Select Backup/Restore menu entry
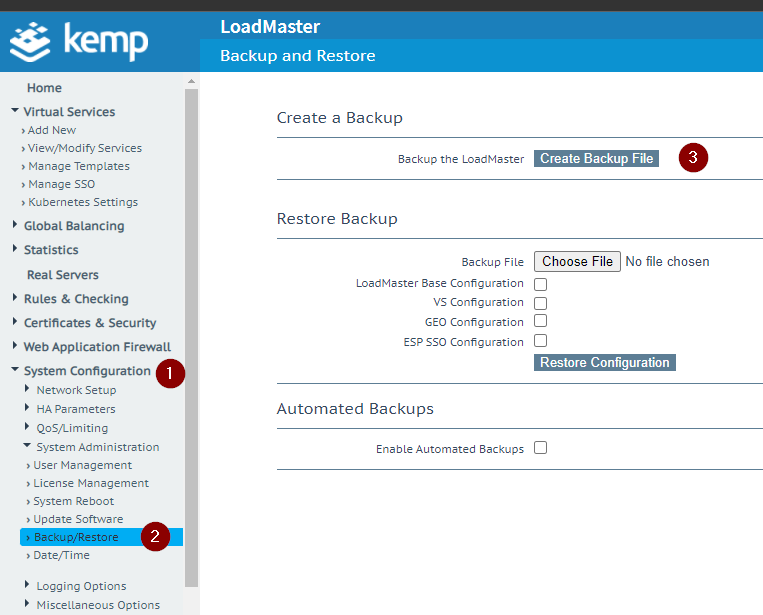This screenshot has width=763, height=615. point(101,537)
